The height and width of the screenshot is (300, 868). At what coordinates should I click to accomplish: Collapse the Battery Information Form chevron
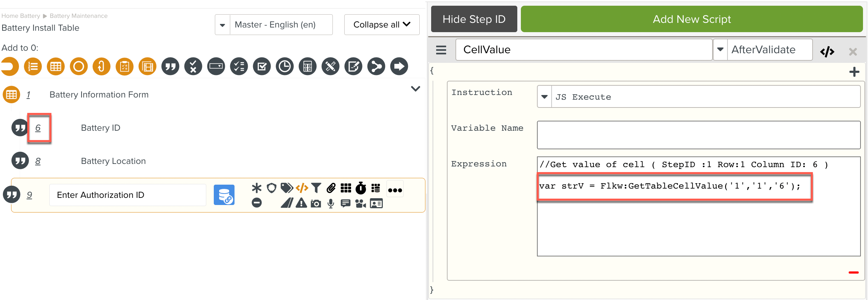pyautogui.click(x=415, y=89)
